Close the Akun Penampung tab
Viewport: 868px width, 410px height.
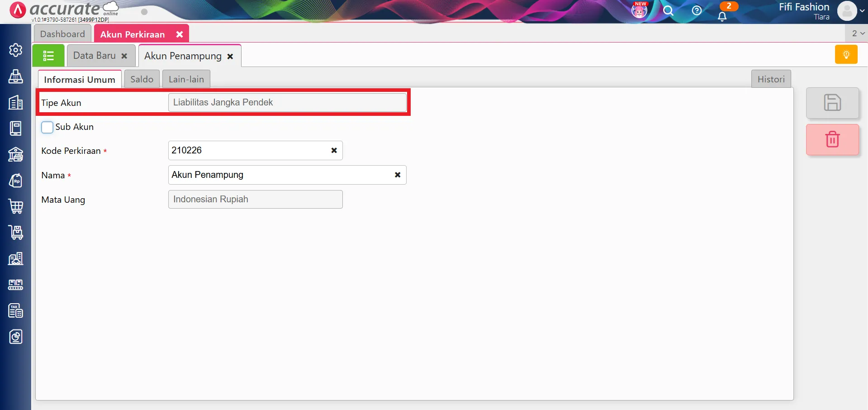point(230,57)
